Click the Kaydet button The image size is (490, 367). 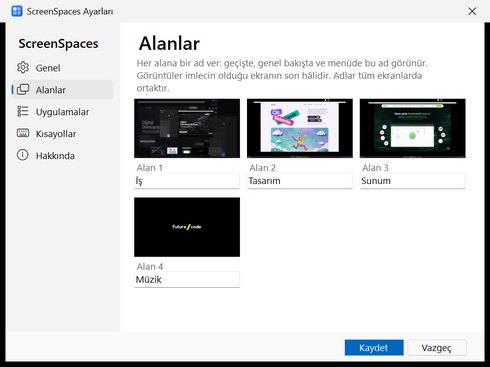coord(374,348)
